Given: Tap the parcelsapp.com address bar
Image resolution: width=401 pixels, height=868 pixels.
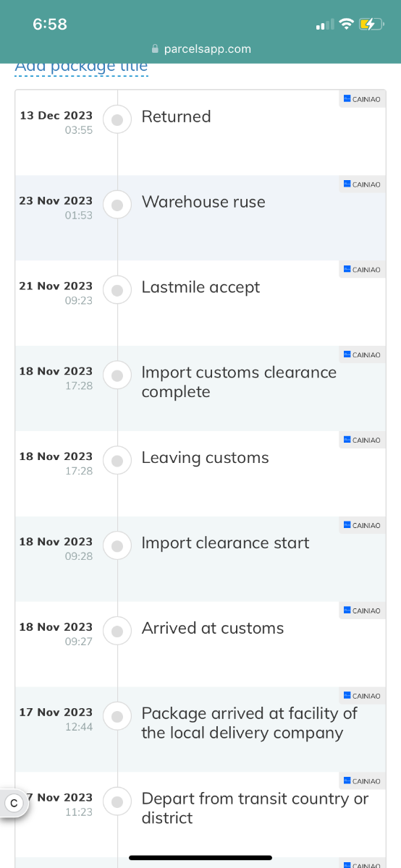Looking at the screenshot, I should tap(200, 49).
